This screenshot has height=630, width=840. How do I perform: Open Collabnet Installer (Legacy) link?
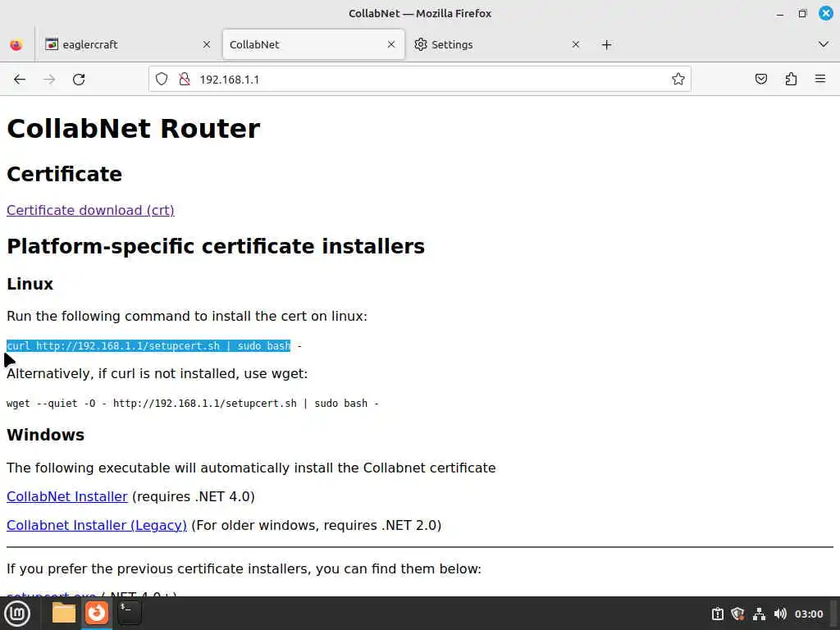coord(97,525)
